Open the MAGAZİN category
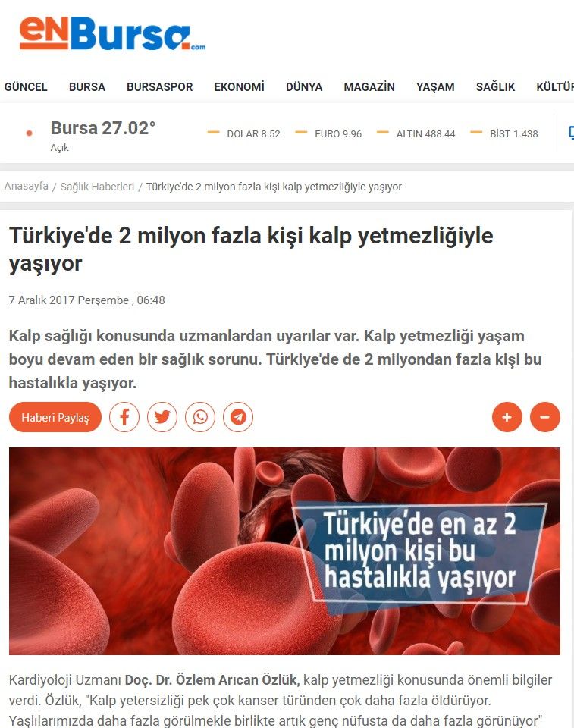574x728 pixels. [x=369, y=86]
